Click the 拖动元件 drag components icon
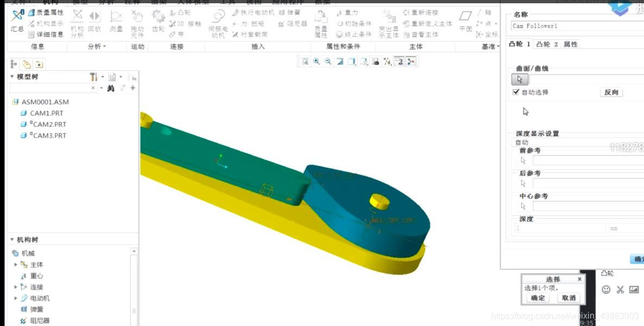This screenshot has width=644, height=326. pyautogui.click(x=137, y=23)
